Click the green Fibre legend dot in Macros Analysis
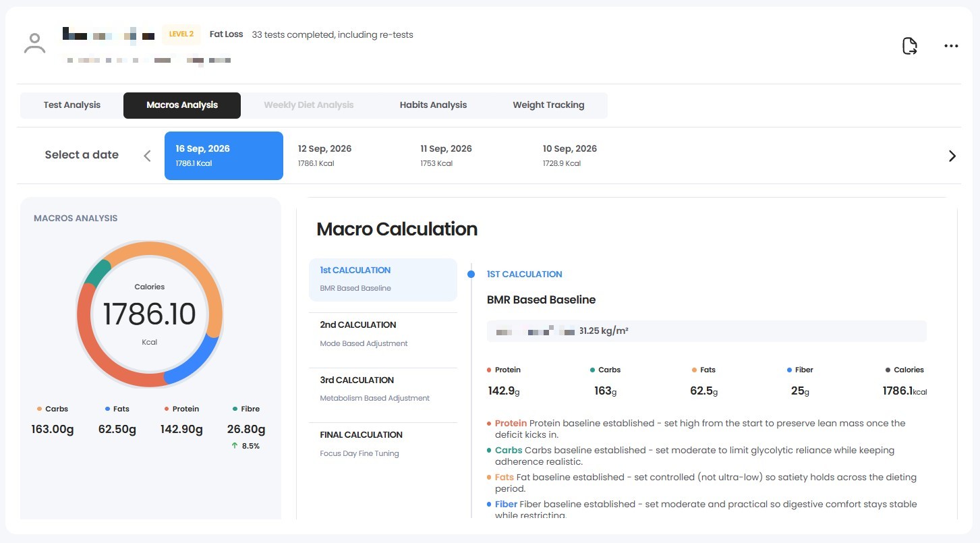Image resolution: width=980 pixels, height=543 pixels. [x=235, y=409]
